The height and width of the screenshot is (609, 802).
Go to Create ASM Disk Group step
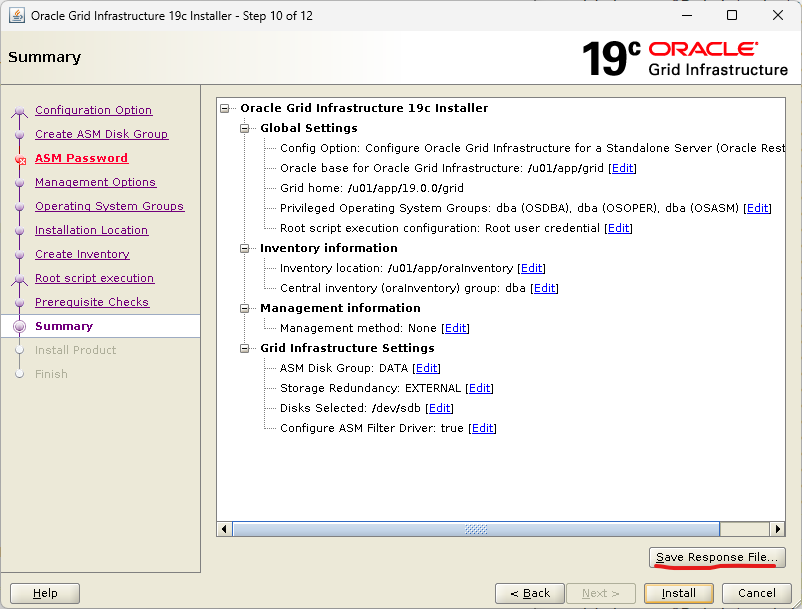click(x=101, y=134)
